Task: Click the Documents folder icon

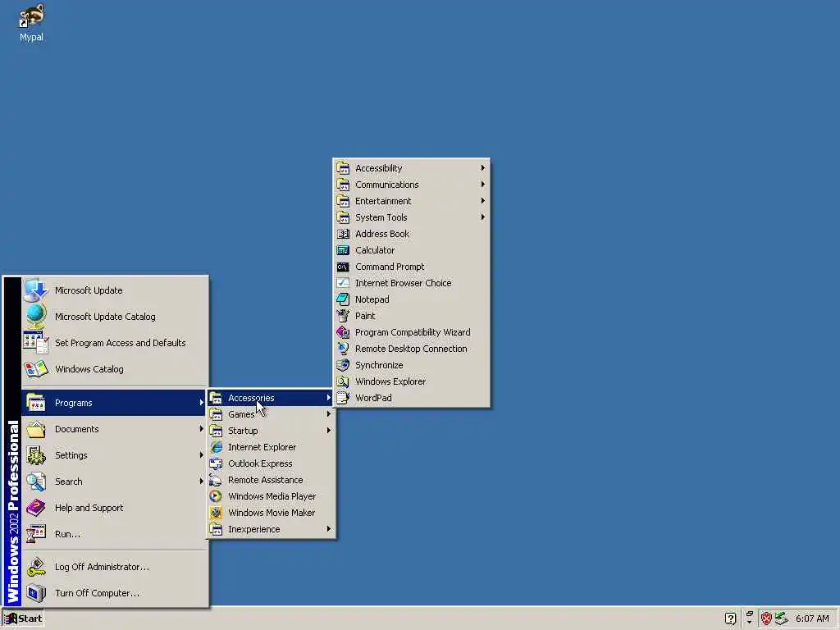Action: point(36,429)
